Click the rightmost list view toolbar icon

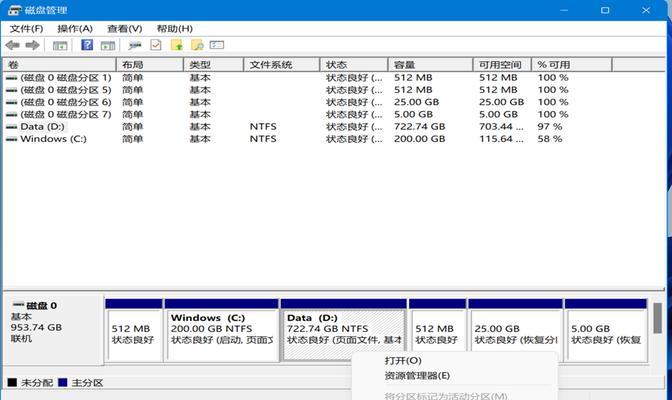[x=217, y=45]
